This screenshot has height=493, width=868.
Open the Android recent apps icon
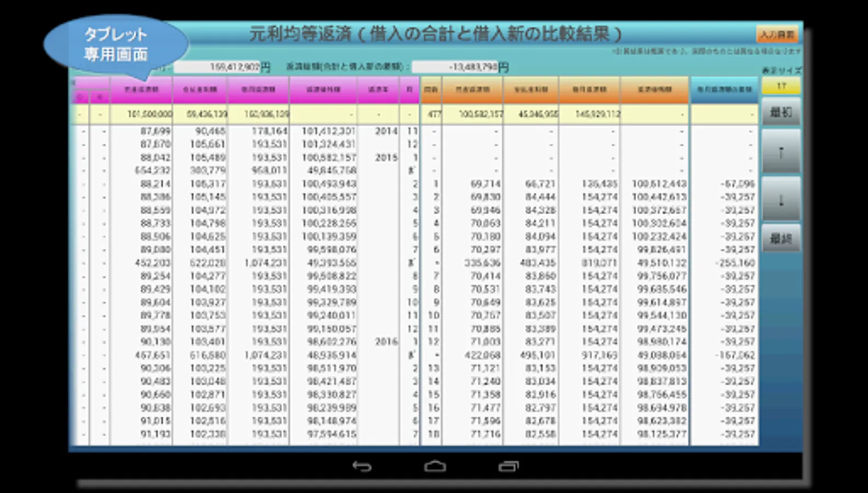click(x=509, y=466)
